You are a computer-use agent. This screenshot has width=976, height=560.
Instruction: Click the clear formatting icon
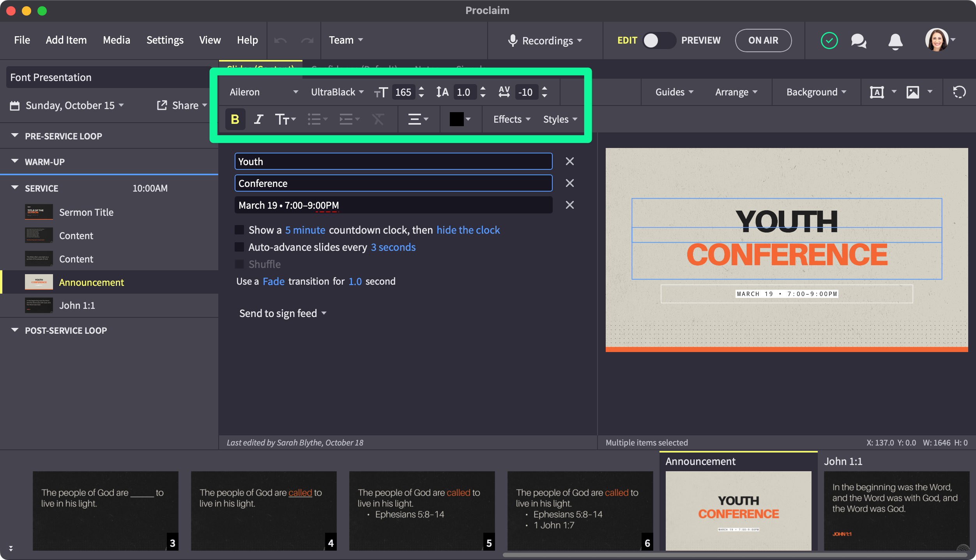[378, 119]
